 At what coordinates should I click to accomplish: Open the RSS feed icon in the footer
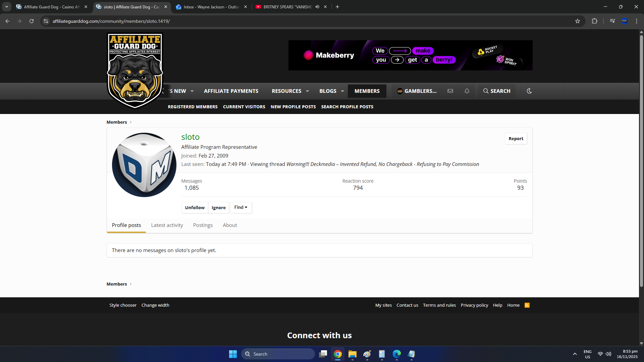pyautogui.click(x=527, y=305)
